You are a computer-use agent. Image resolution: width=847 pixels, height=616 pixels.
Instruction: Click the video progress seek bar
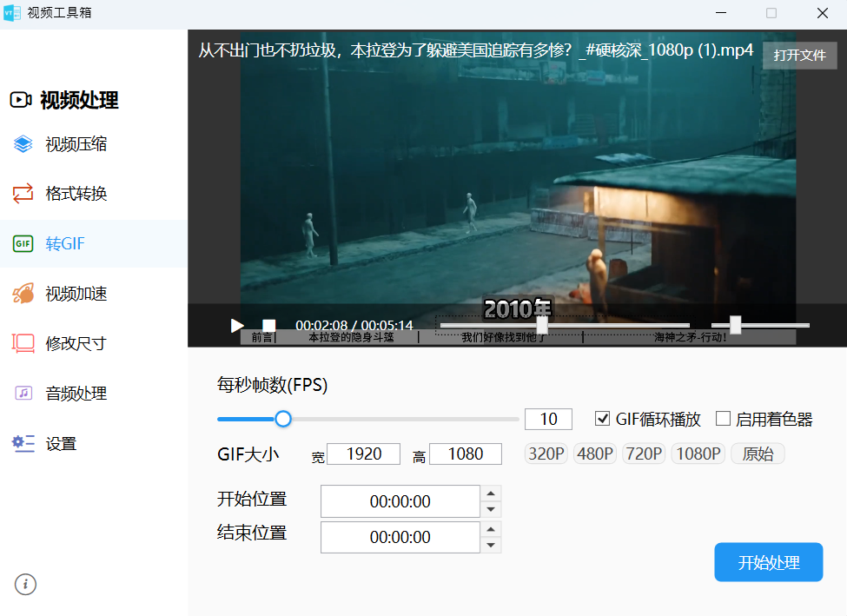(565, 325)
